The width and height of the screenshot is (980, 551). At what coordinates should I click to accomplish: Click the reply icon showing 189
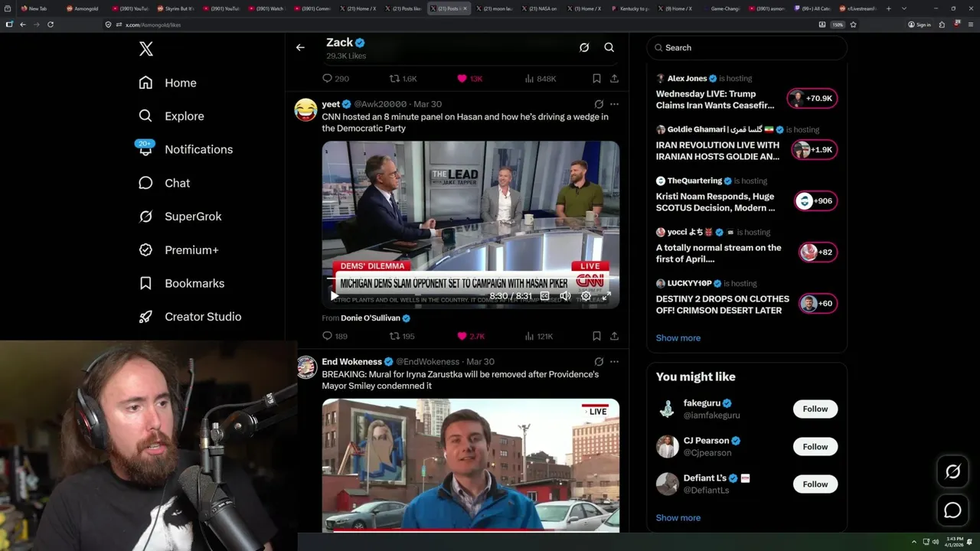(327, 336)
